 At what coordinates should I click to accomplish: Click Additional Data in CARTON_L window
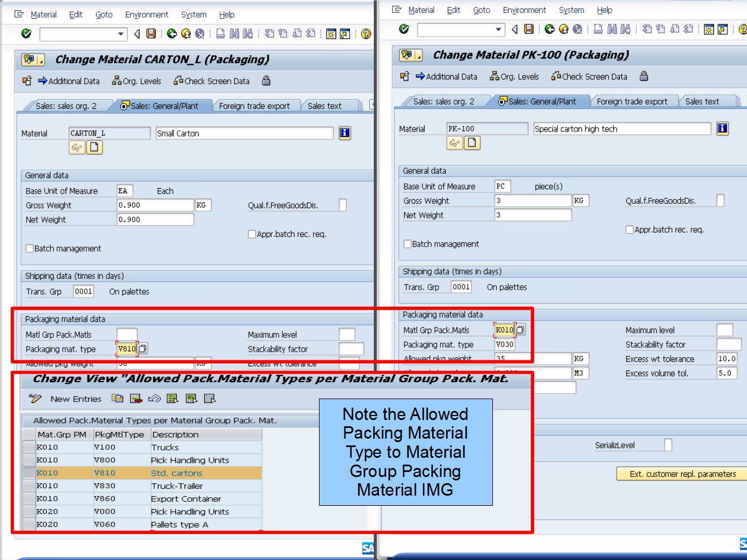pos(69,81)
